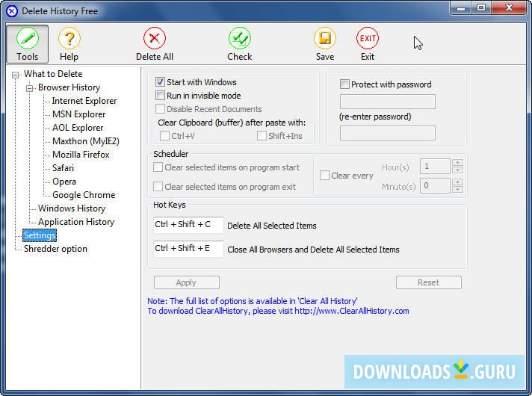Enable Run in invisible mode

pos(160,96)
